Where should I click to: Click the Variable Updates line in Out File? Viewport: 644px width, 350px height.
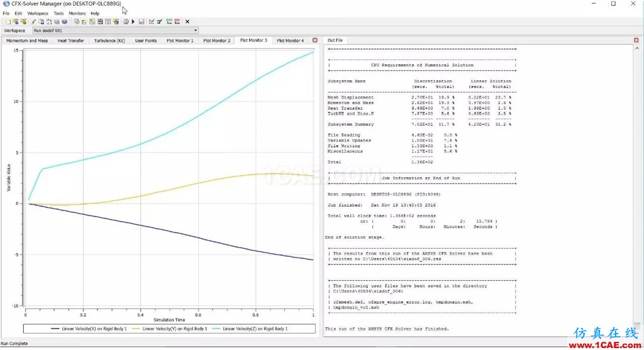[392, 140]
